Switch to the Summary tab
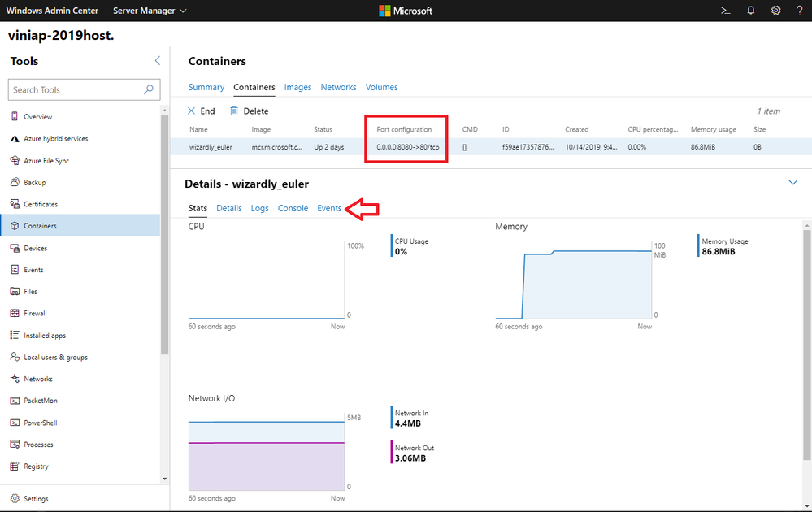 206,87
